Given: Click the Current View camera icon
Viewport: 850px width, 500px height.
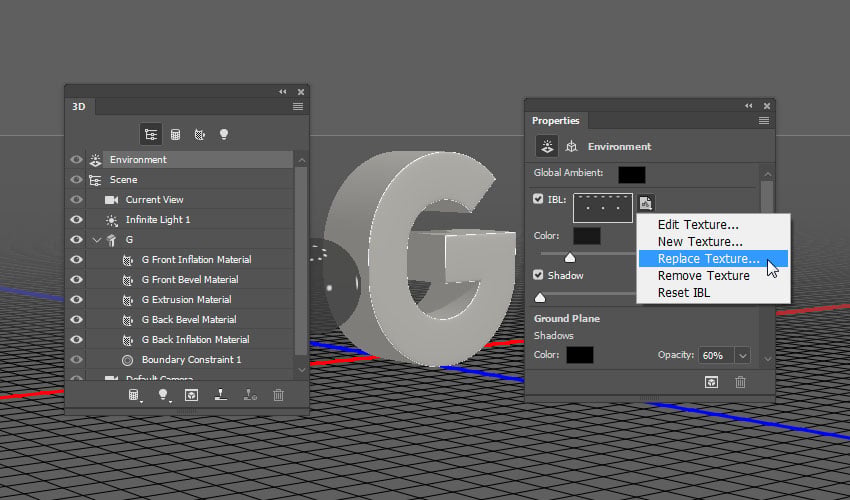Looking at the screenshot, I should pos(111,200).
